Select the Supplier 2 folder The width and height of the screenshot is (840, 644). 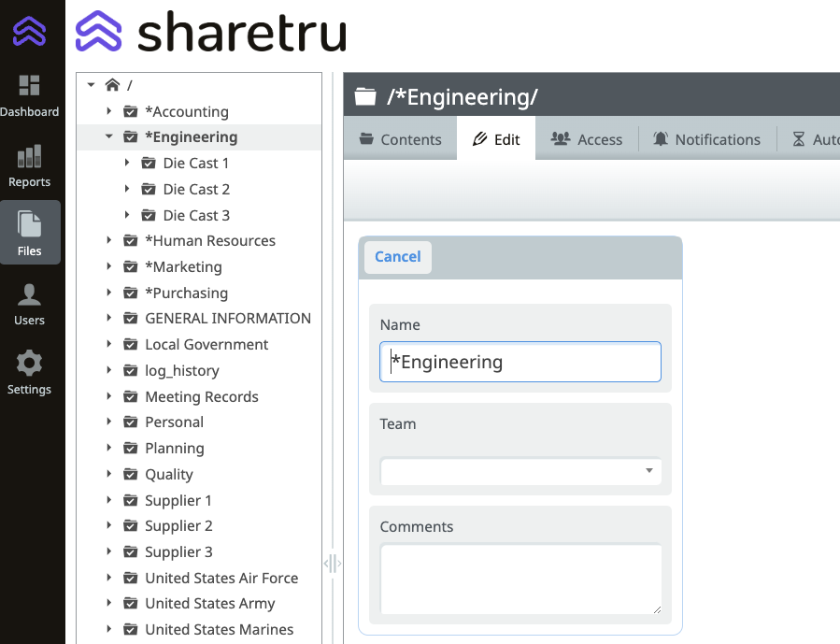178,526
